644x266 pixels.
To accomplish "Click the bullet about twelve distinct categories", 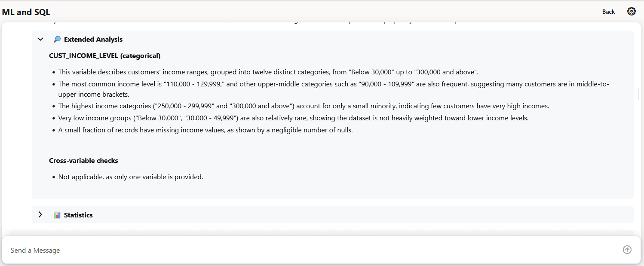I will (268, 72).
